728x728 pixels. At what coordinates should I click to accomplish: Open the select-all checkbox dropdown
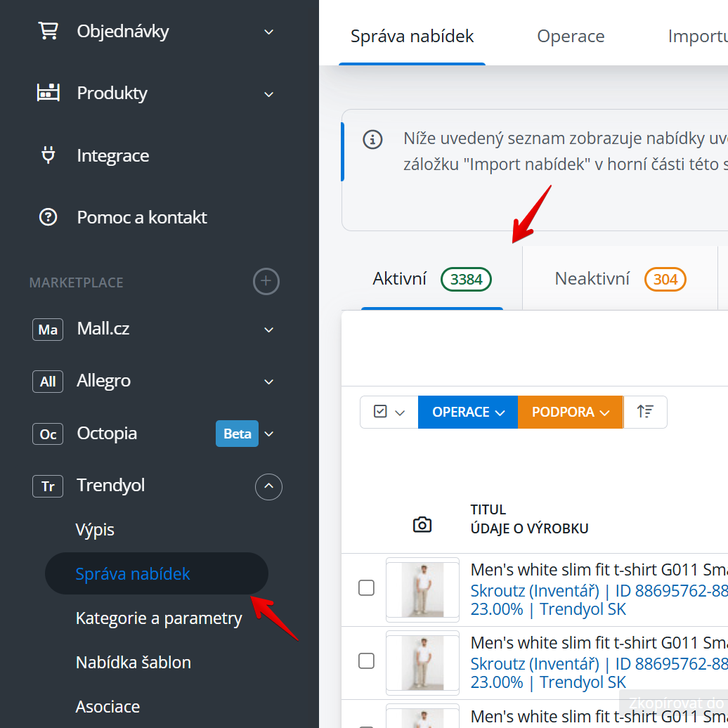click(x=389, y=412)
